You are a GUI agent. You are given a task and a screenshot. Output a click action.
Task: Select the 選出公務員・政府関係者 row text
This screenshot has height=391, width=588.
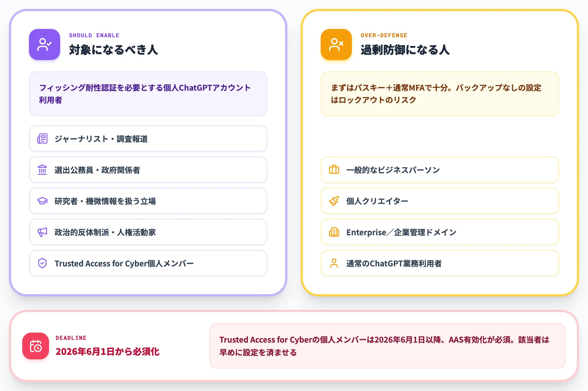tap(97, 170)
